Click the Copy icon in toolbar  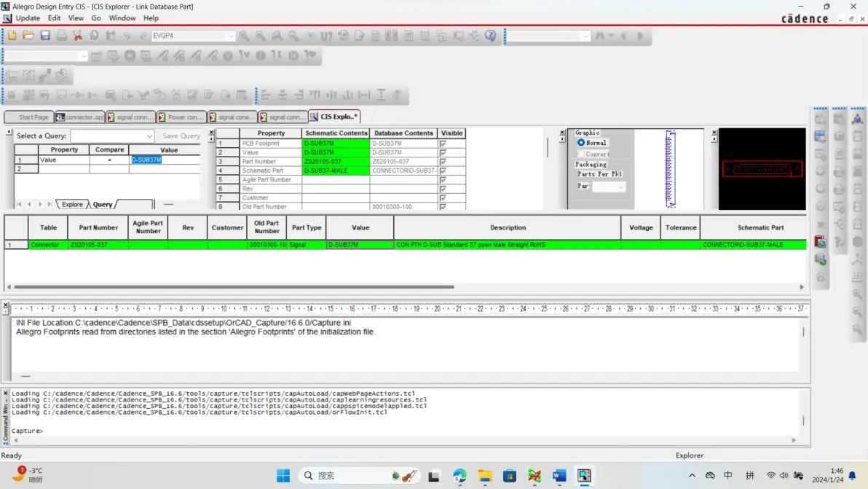[x=94, y=36]
